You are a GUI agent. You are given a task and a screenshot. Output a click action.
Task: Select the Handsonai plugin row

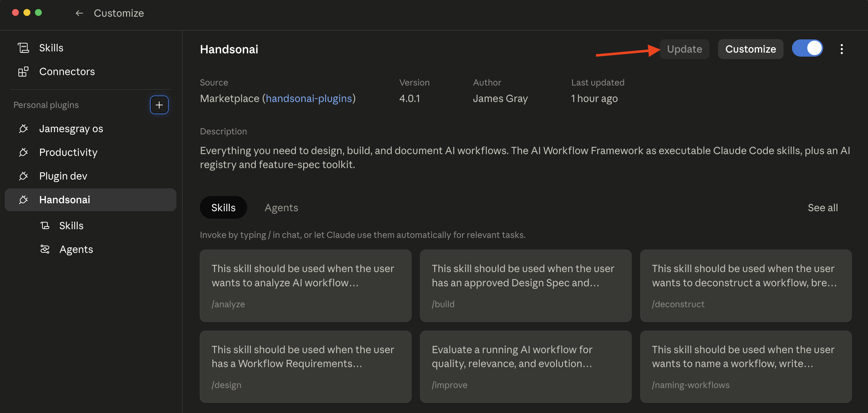[x=91, y=200]
